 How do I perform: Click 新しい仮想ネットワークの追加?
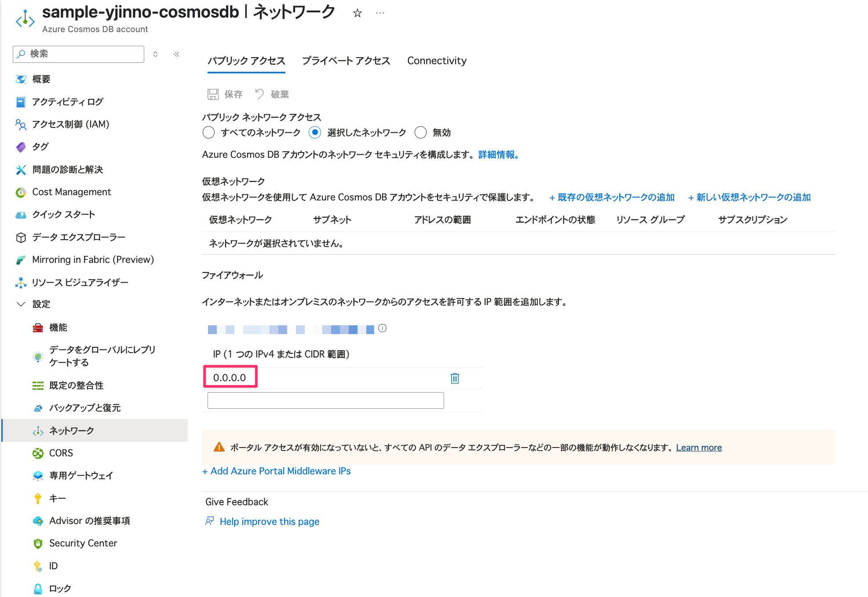pyautogui.click(x=749, y=197)
